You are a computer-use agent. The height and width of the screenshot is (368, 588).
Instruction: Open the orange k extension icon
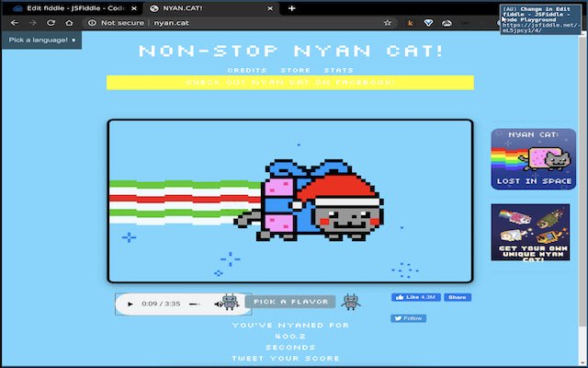pos(411,23)
